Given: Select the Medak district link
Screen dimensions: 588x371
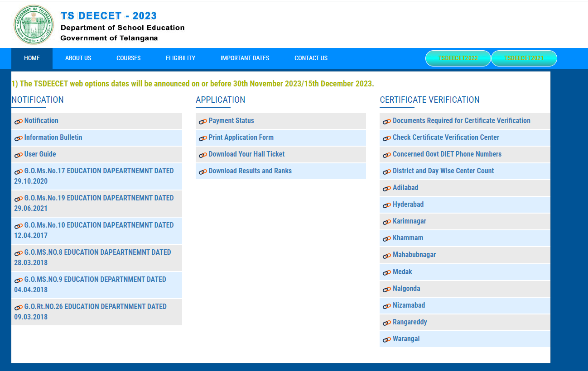Looking at the screenshot, I should coord(402,272).
